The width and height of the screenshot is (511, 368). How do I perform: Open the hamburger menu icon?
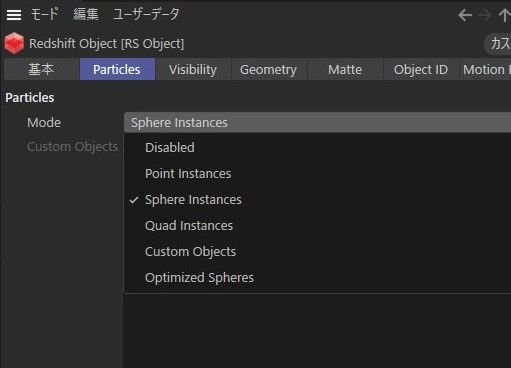tap(14, 15)
